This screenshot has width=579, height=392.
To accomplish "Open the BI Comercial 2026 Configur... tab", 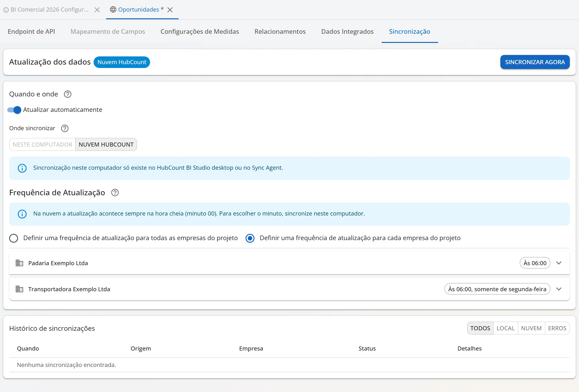I will (x=49, y=9).
